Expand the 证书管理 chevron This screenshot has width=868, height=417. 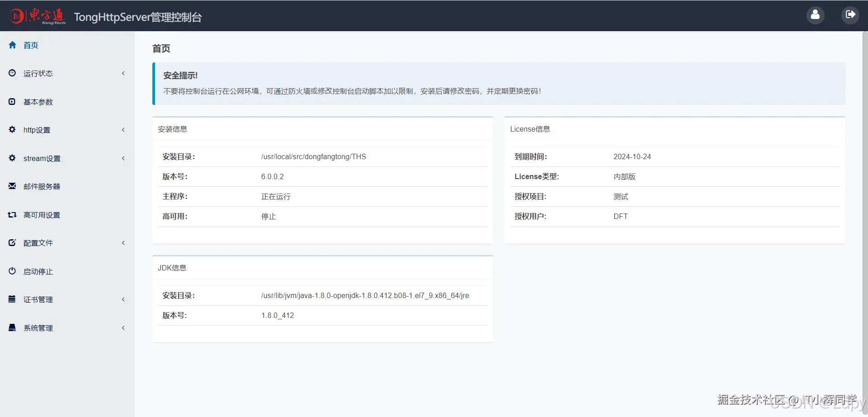pos(123,299)
